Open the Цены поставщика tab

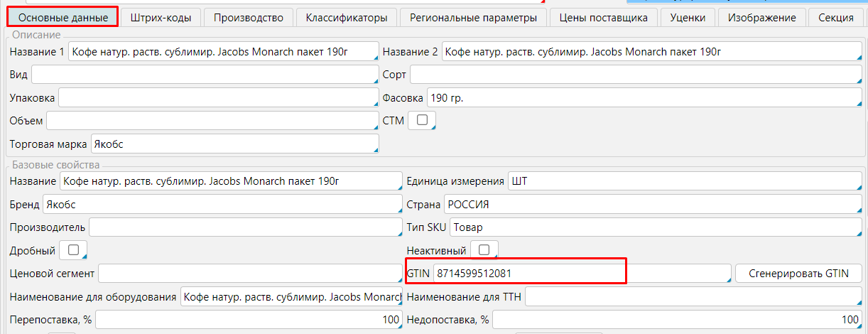coord(603,18)
